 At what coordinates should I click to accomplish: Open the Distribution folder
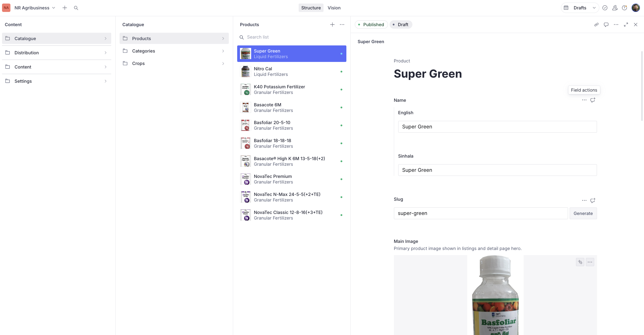(x=57, y=53)
